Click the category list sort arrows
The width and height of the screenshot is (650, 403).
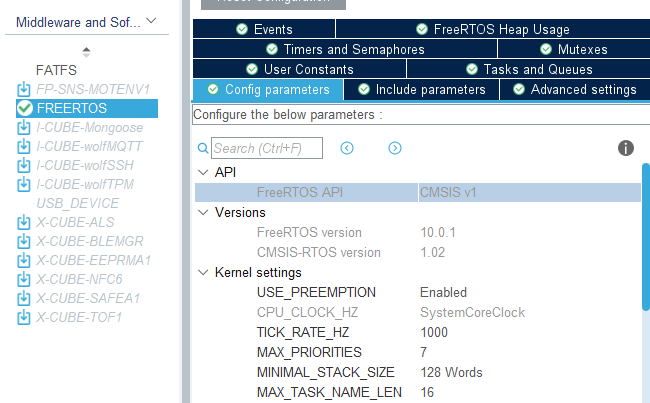click(86, 52)
